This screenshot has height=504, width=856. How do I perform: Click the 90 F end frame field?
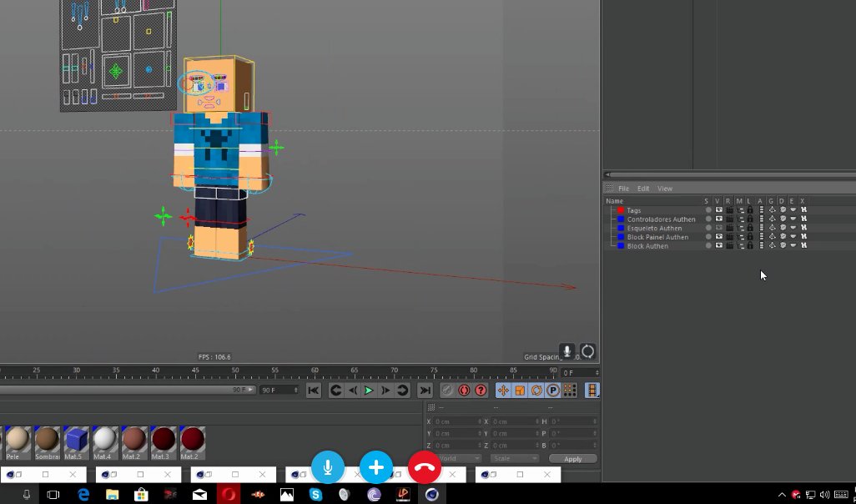[279, 390]
